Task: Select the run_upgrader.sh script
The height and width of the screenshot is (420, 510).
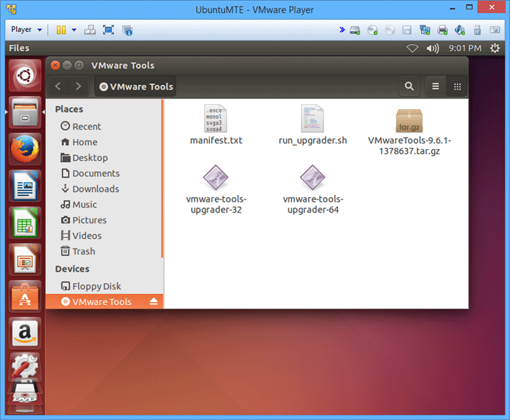Action: coord(313,124)
